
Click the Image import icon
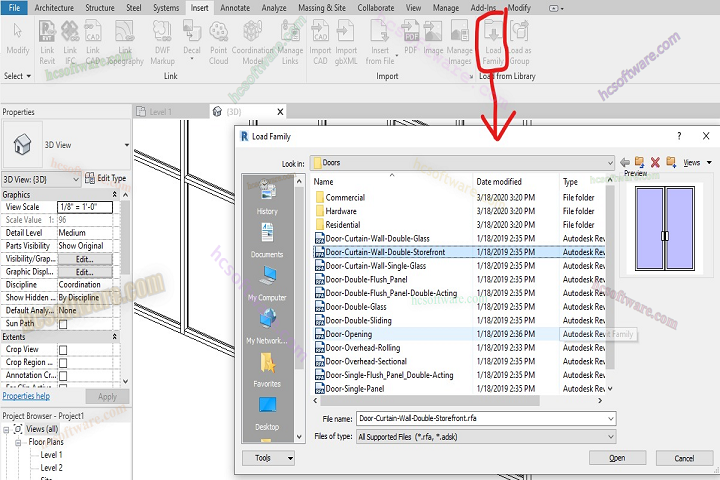tap(433, 38)
